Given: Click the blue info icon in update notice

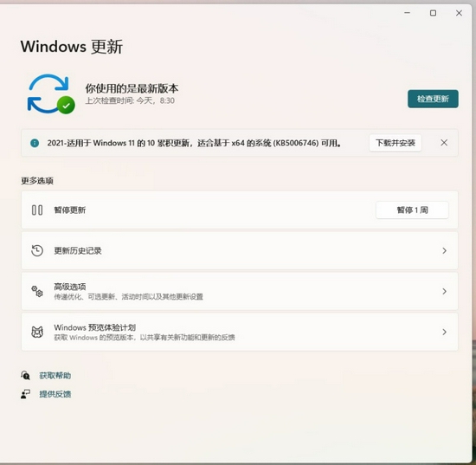Looking at the screenshot, I should (35, 143).
